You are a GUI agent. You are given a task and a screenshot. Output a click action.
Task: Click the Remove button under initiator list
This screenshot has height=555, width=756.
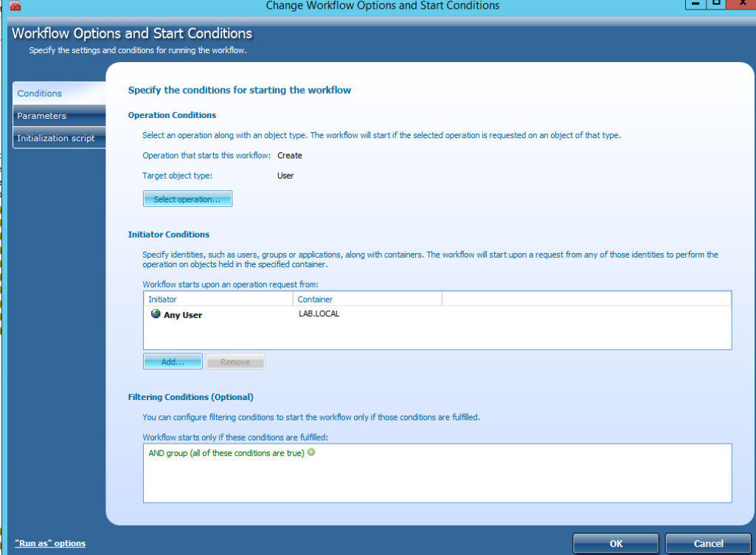click(x=235, y=362)
